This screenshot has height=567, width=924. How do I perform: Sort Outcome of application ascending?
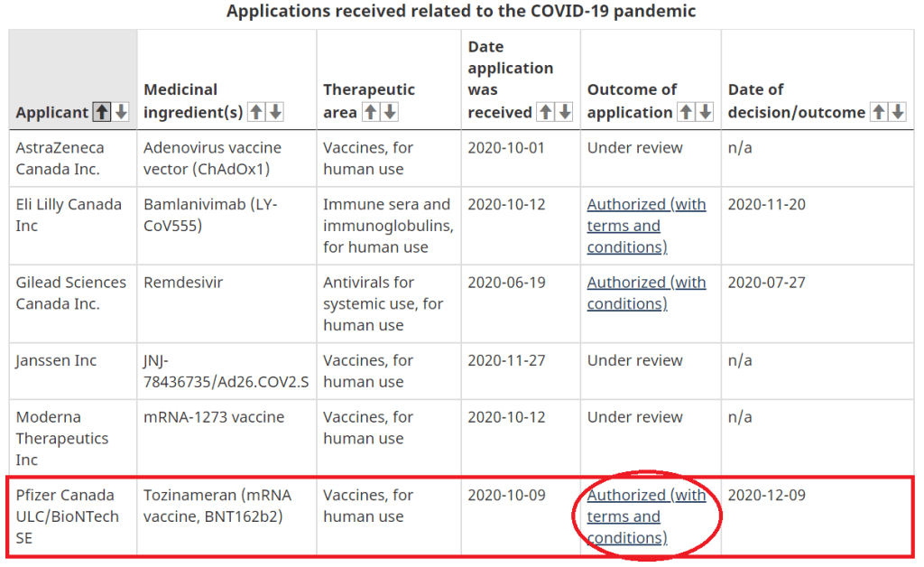687,113
